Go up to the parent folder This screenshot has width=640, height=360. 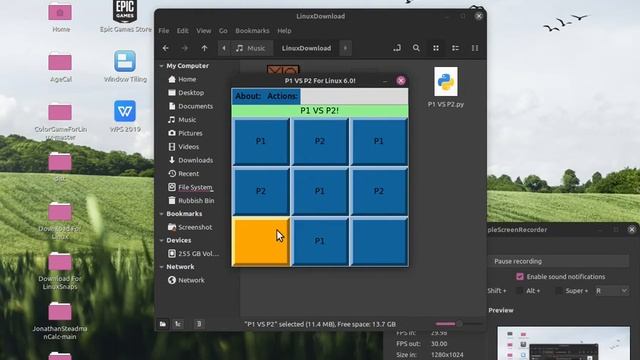pos(204,48)
